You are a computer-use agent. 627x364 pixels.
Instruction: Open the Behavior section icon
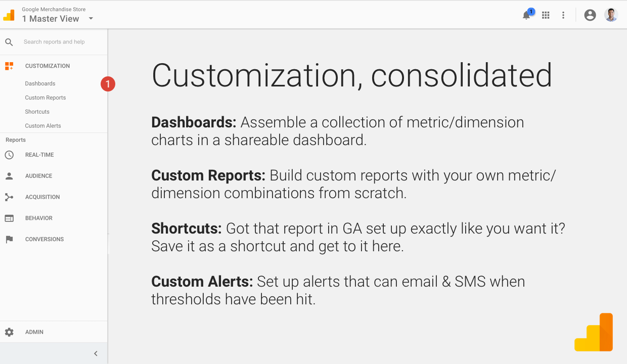click(x=9, y=218)
